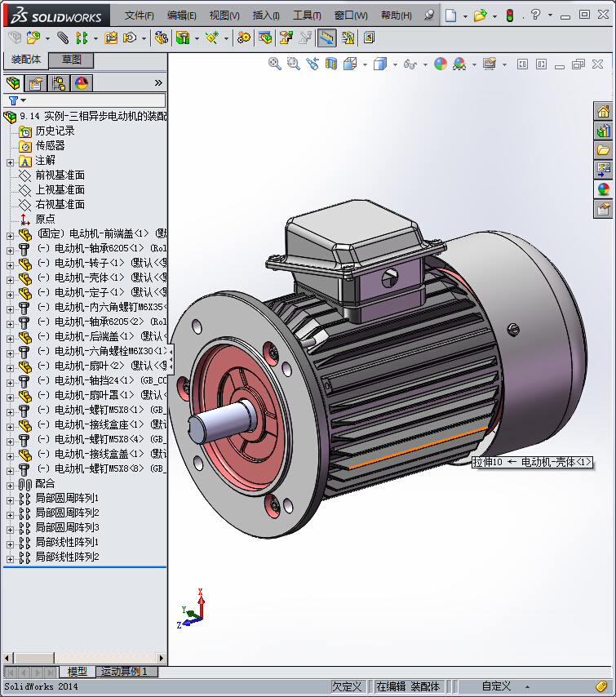The height and width of the screenshot is (697, 616).
Task: Click View Settings monitor icon
Action: click(x=490, y=64)
